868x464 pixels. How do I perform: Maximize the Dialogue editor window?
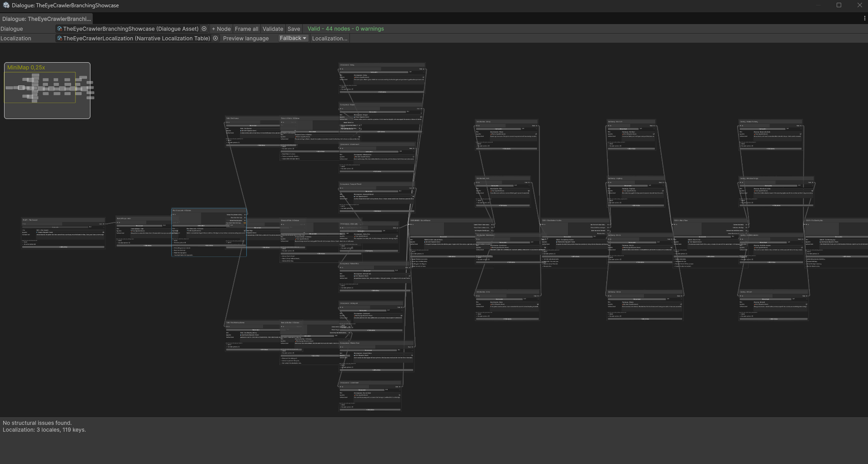coord(839,5)
